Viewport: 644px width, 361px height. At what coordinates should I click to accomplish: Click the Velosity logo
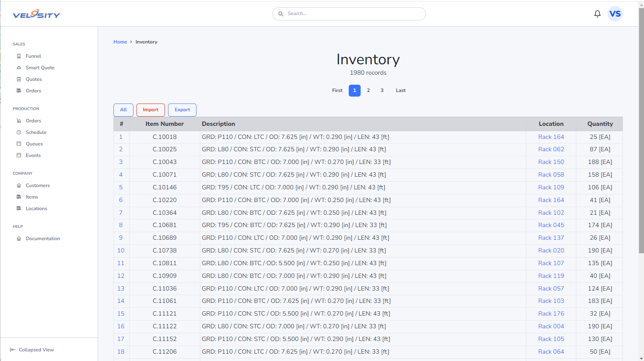click(x=37, y=14)
